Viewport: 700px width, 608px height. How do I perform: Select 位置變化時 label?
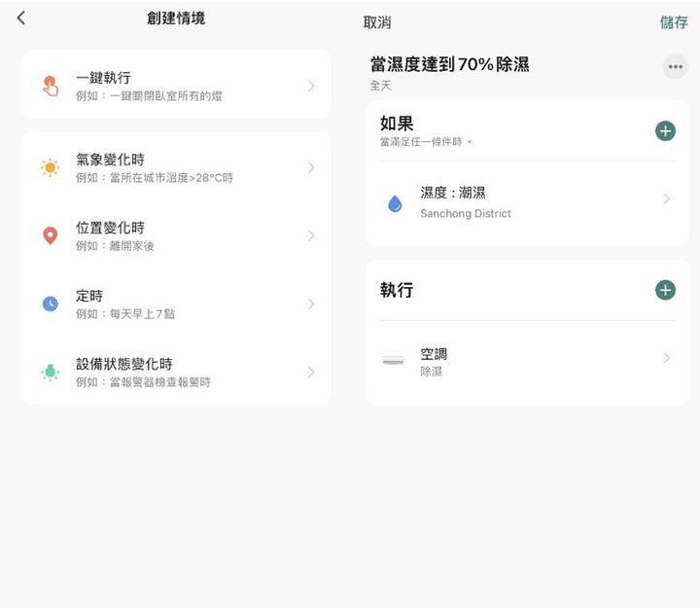[x=110, y=228]
